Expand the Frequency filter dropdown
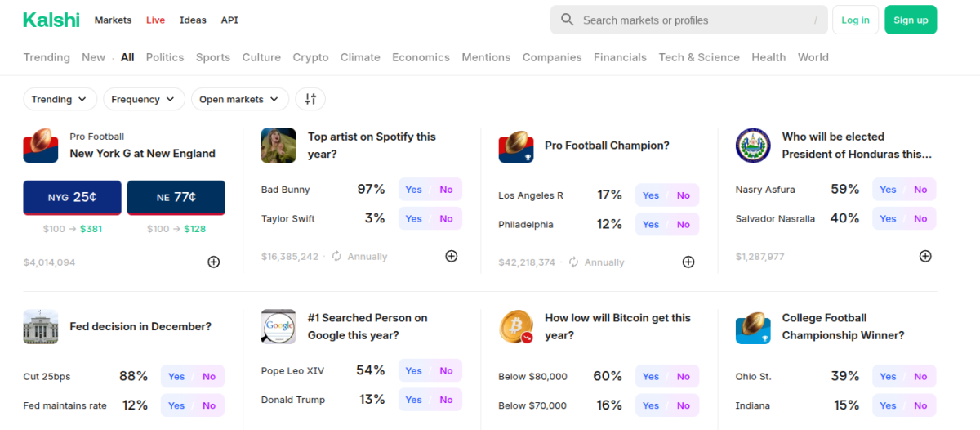 coord(144,99)
